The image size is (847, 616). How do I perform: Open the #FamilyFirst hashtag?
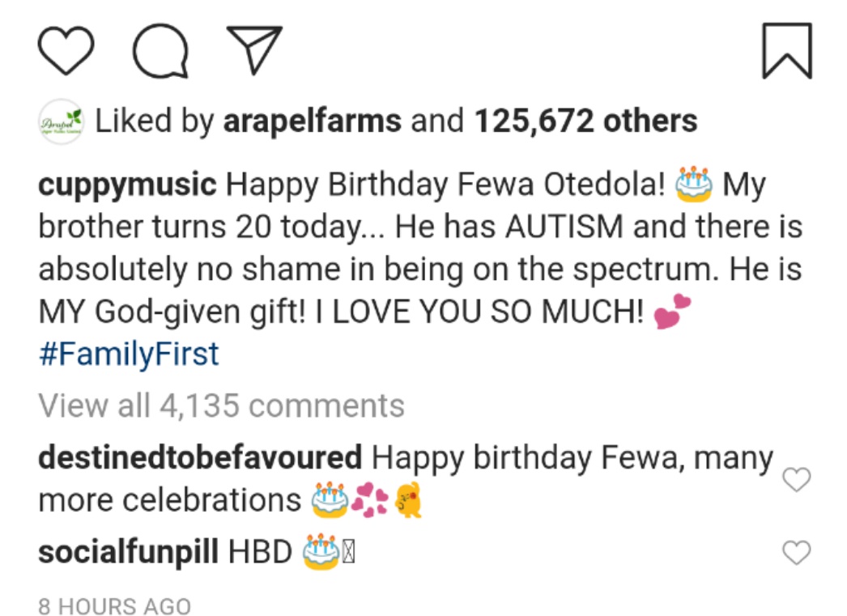click(129, 355)
